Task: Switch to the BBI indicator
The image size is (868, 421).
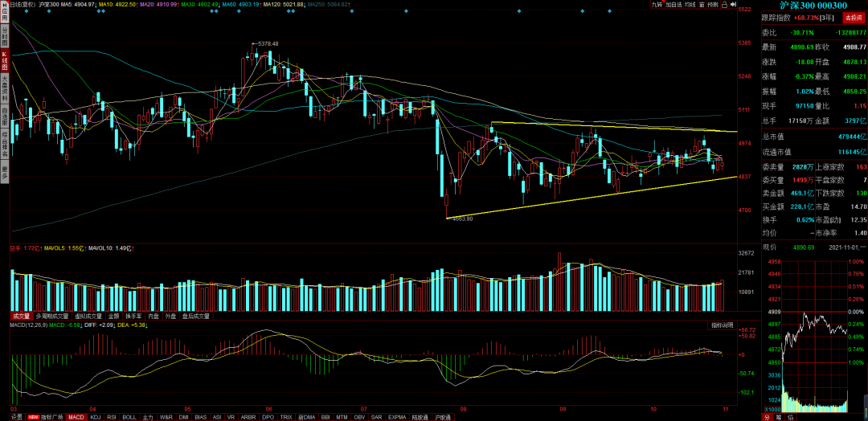Action: click(x=325, y=417)
